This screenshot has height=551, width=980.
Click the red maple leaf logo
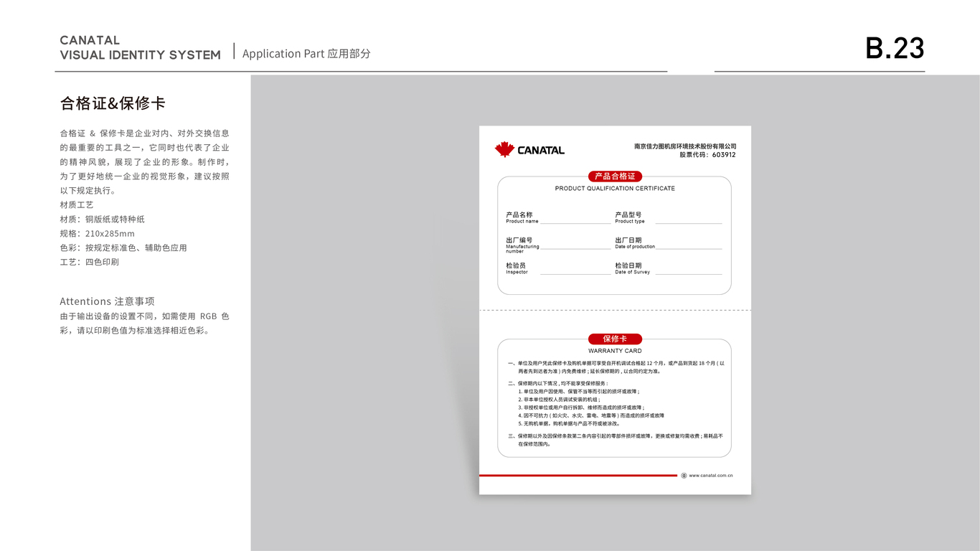tap(504, 149)
